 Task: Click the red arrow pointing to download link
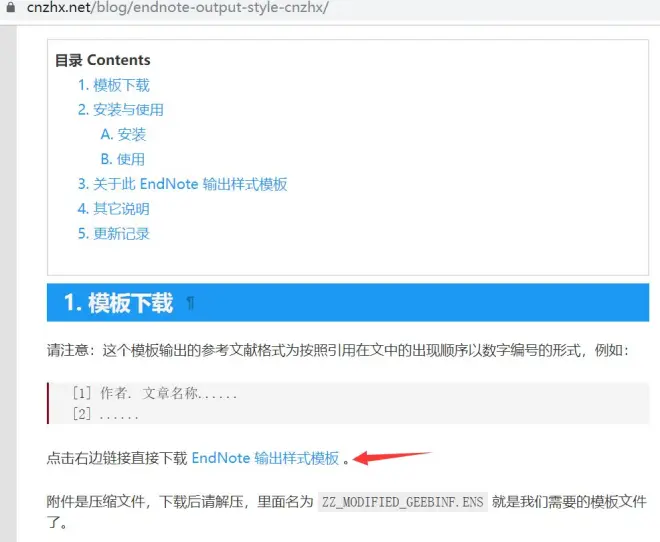click(391, 457)
